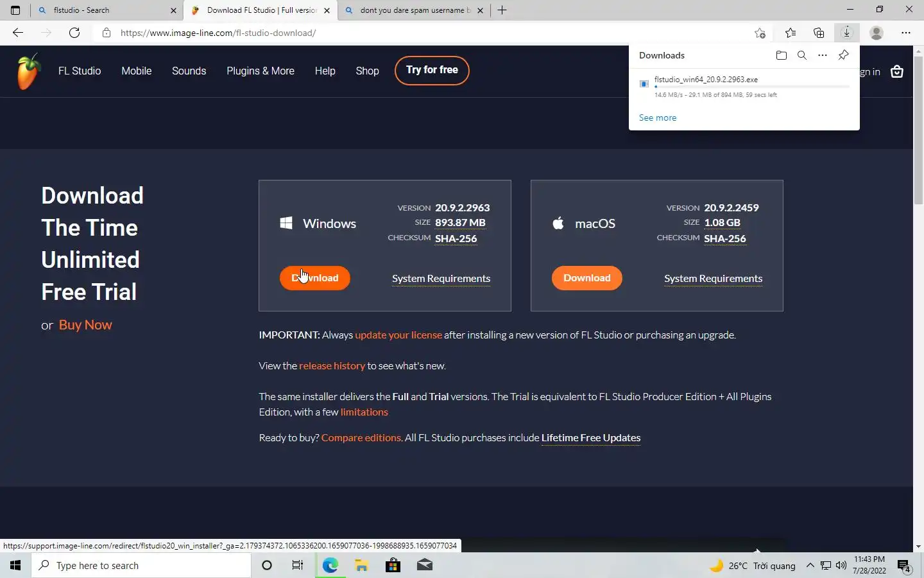Open the FL Studio nav menu

(80, 71)
